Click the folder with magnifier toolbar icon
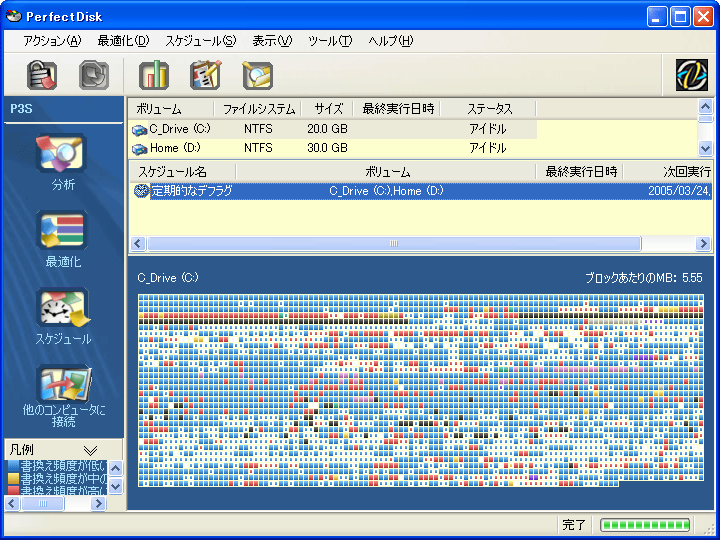Viewport: 720px width, 540px height. tap(258, 75)
